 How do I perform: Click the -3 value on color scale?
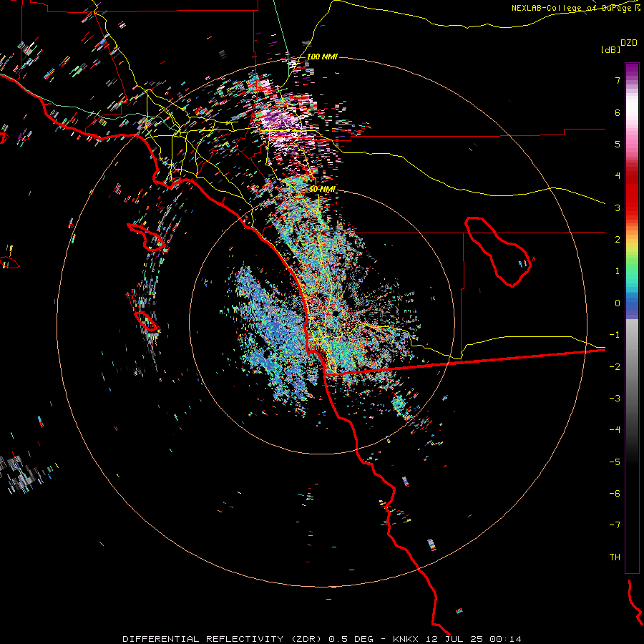click(615, 399)
